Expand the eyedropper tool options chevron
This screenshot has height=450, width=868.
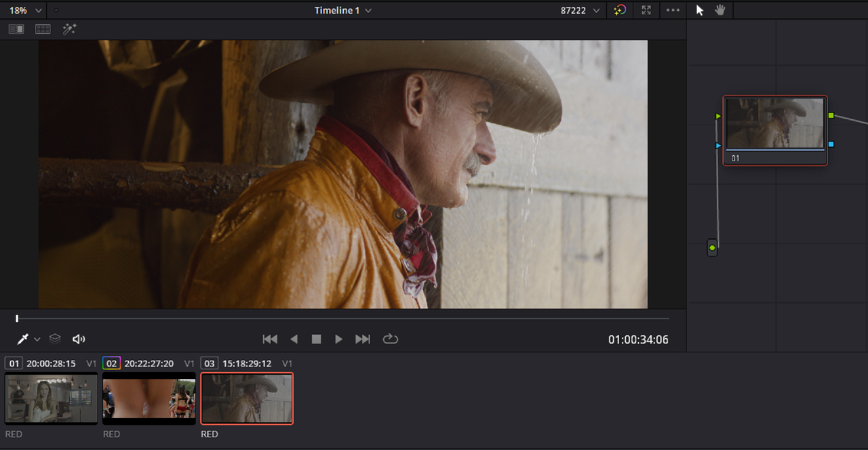tap(37, 339)
